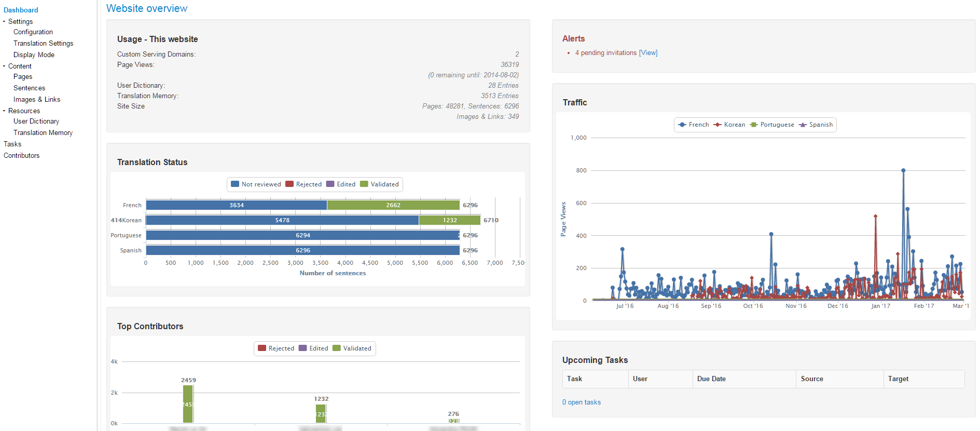Click Korean validated bar 1232
This screenshot has width=980, height=431.
tap(450, 220)
